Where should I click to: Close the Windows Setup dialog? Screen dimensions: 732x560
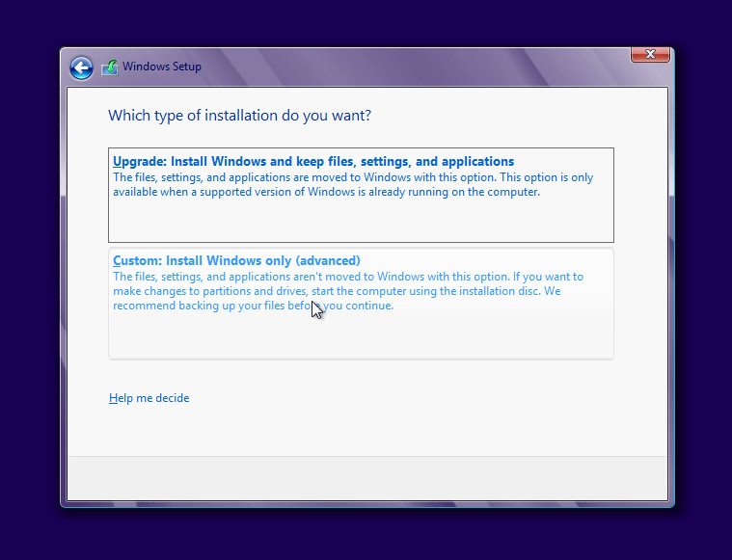[650, 54]
